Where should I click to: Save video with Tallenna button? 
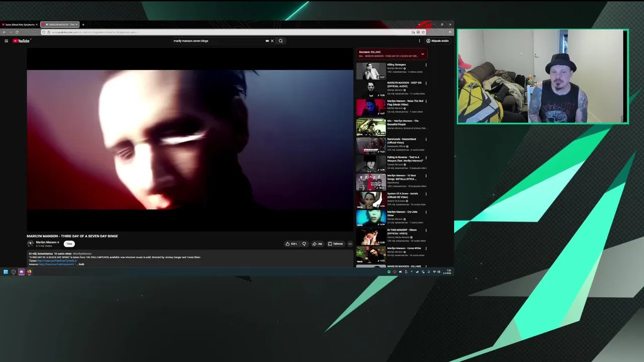click(x=336, y=244)
